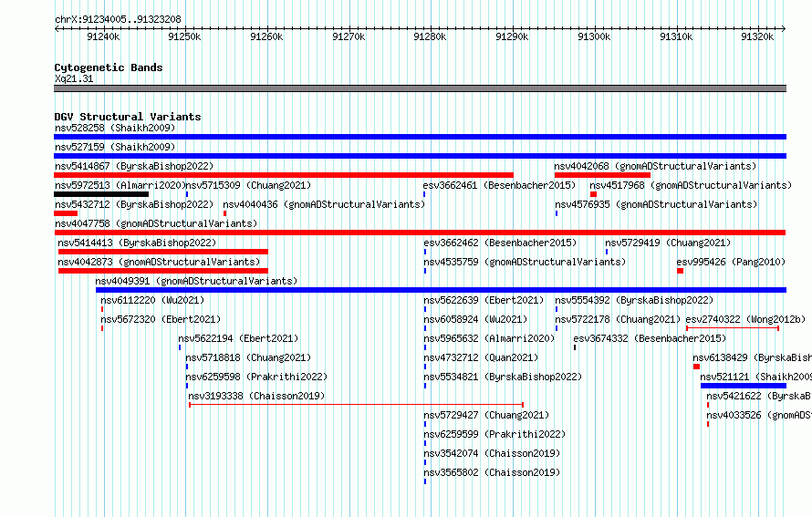Open nsv4042873 (gnomADStructuralVariants) label
This screenshot has height=517, width=812.
159,262
